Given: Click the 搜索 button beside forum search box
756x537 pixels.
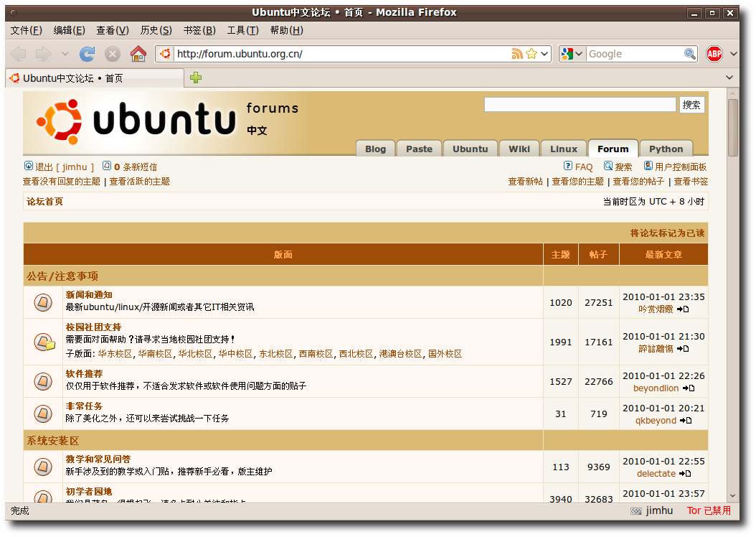Looking at the screenshot, I should coord(691,105).
